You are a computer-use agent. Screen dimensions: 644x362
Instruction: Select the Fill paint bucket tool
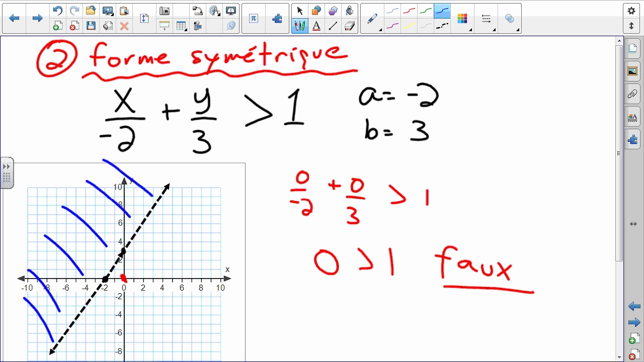point(350,11)
